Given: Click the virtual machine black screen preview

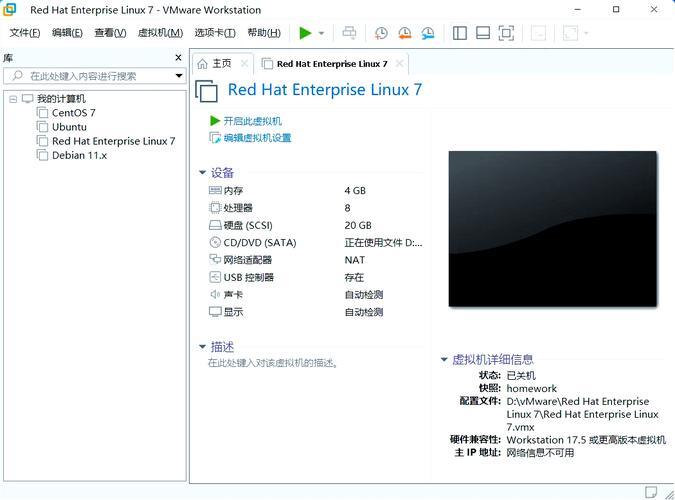Looking at the screenshot, I should (x=553, y=229).
